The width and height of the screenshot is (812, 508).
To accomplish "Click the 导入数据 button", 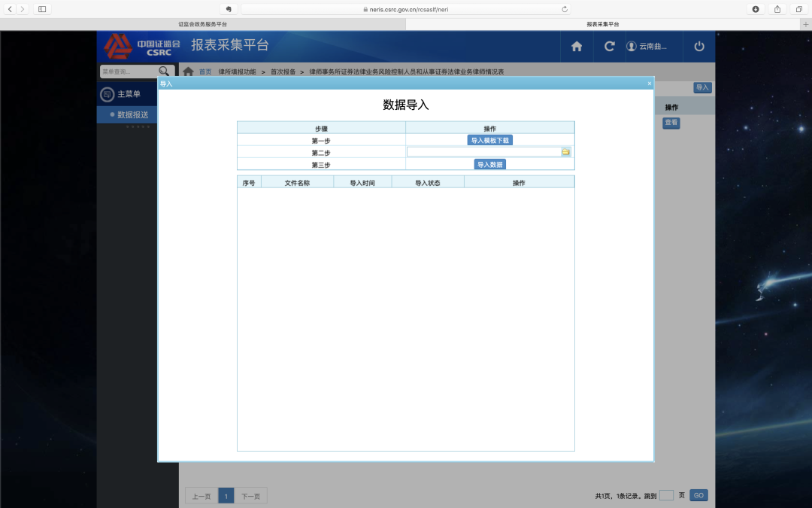I will coord(490,164).
